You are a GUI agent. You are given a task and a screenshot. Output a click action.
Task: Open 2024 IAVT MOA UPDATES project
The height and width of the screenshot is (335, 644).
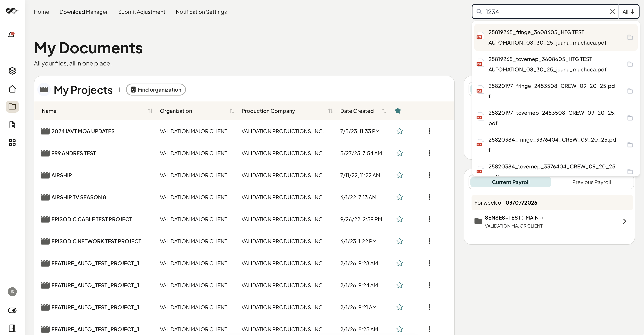83,131
